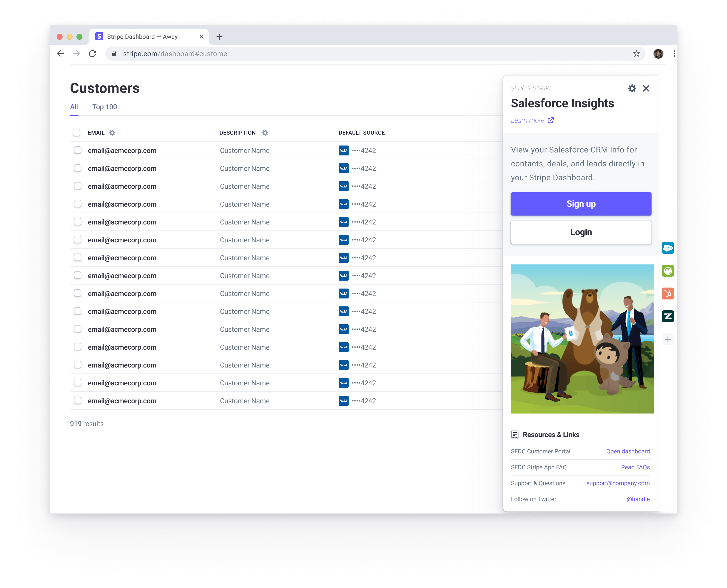Toggle the select-all customers checkbox

[x=76, y=133]
